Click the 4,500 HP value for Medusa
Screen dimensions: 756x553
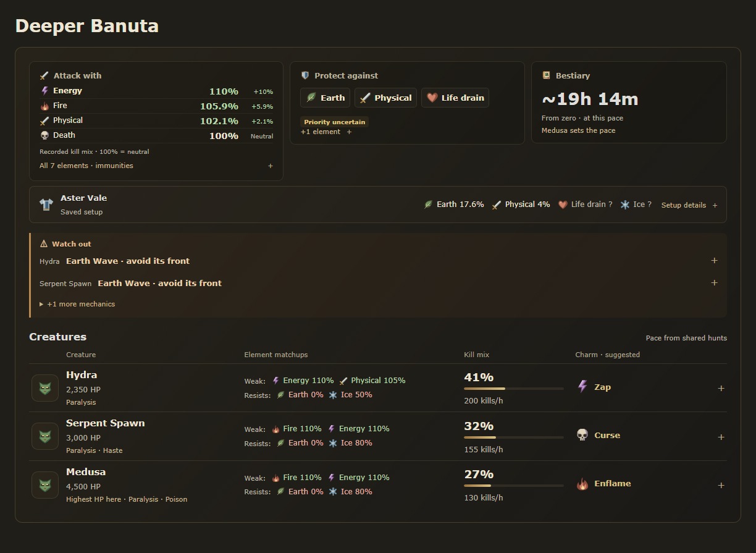pos(83,486)
